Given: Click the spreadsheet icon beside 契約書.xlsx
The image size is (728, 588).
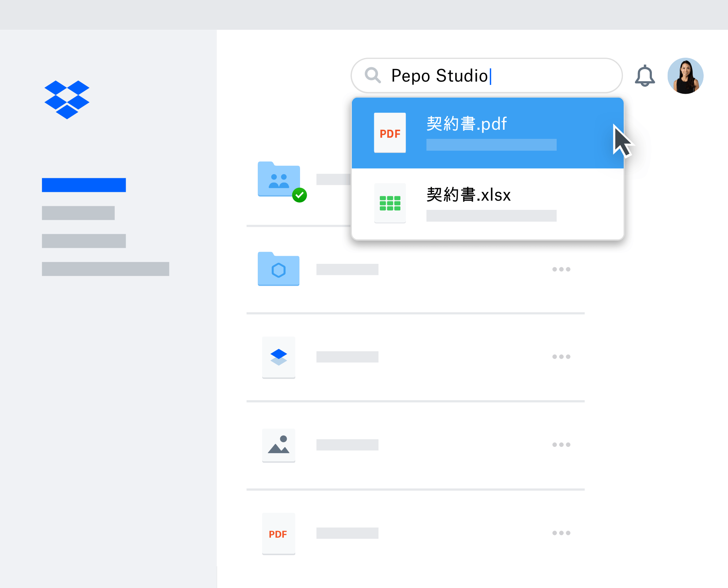Looking at the screenshot, I should 390,203.
